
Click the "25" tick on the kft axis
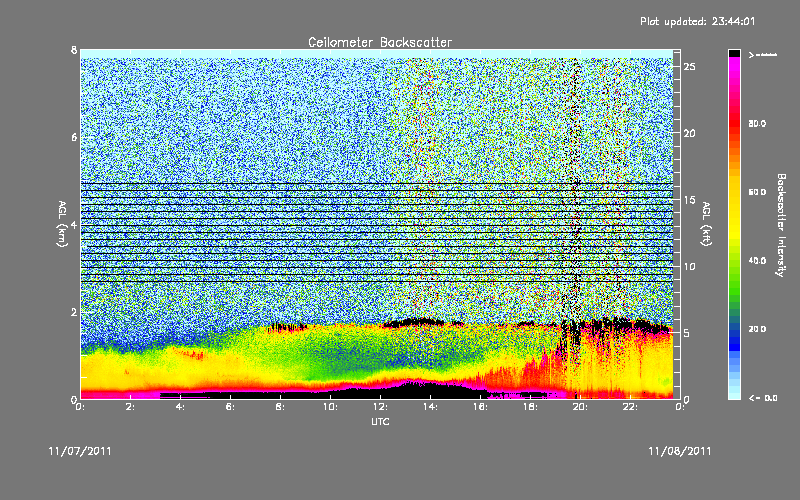[689, 67]
